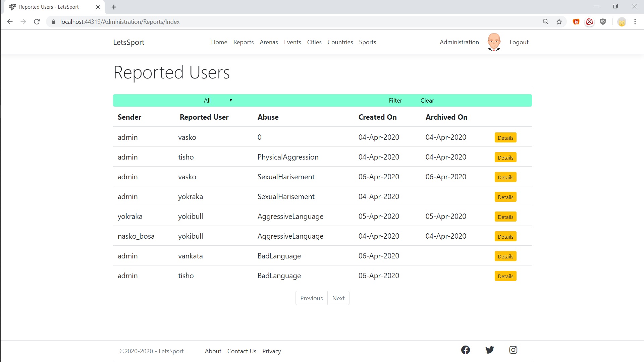The height and width of the screenshot is (362, 644).
Task: Click the Reported Users page heading
Action: pyautogui.click(x=171, y=72)
